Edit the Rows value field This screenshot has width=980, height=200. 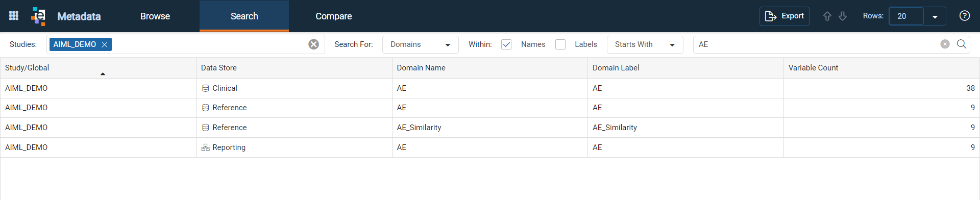point(906,16)
